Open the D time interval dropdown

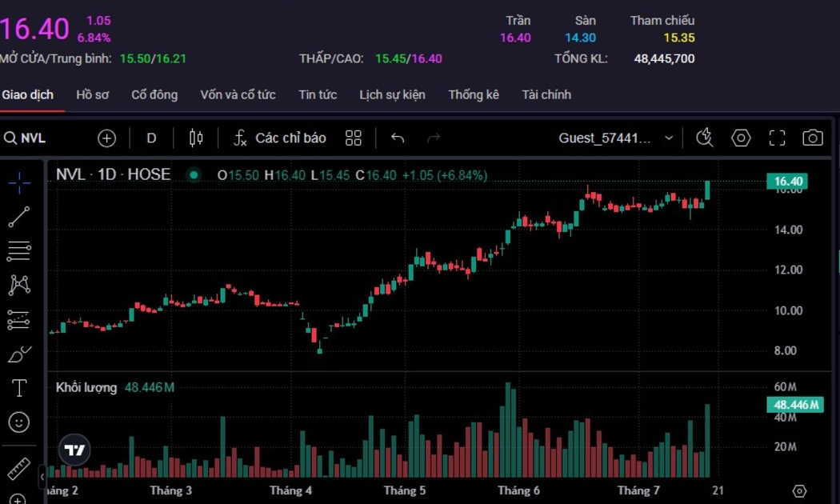[151, 138]
